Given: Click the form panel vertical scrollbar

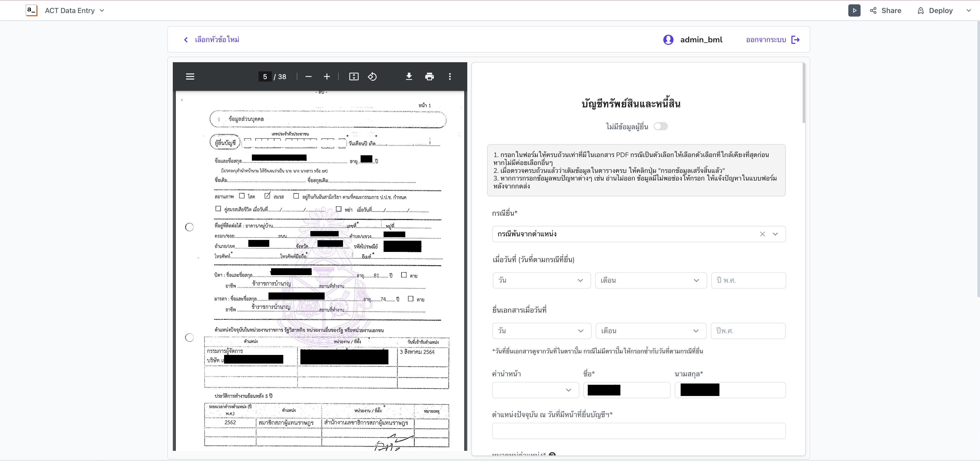Looking at the screenshot, I should tap(803, 93).
